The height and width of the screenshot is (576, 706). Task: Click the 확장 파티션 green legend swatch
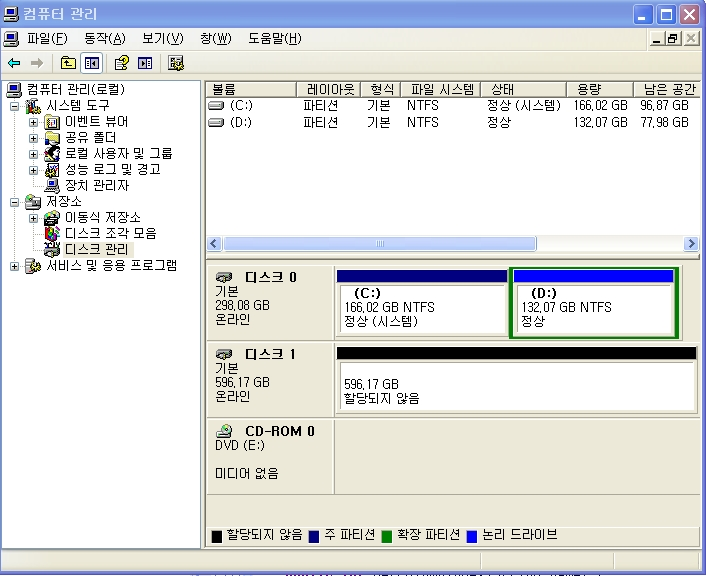(386, 536)
